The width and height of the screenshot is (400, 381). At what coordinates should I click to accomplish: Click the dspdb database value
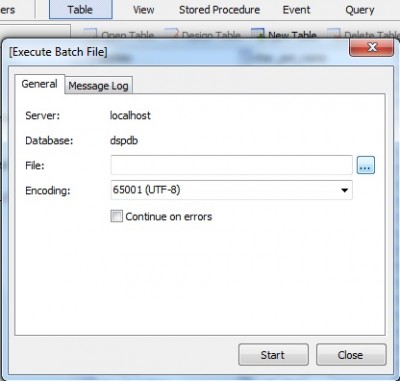click(x=124, y=140)
